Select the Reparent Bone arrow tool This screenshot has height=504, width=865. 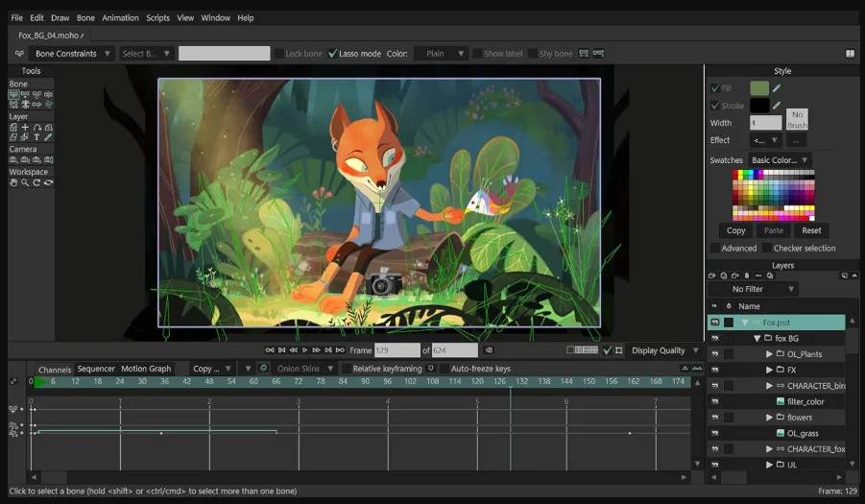point(36,105)
